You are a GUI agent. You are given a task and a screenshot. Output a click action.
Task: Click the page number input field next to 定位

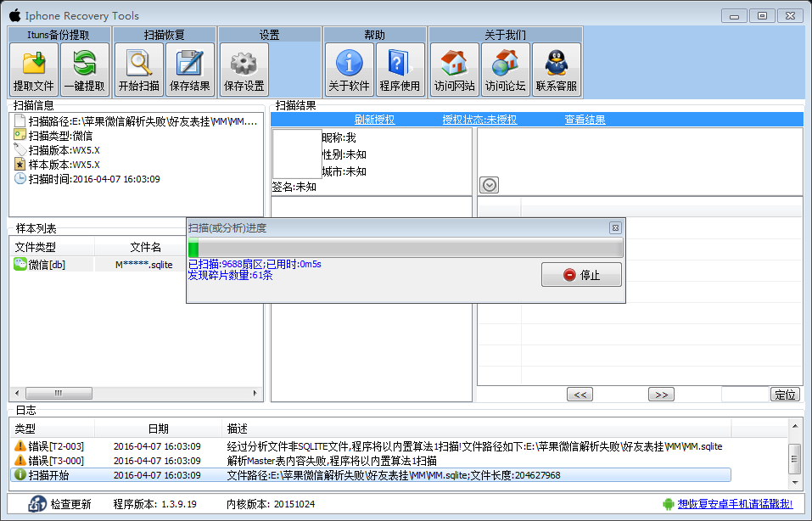click(745, 395)
